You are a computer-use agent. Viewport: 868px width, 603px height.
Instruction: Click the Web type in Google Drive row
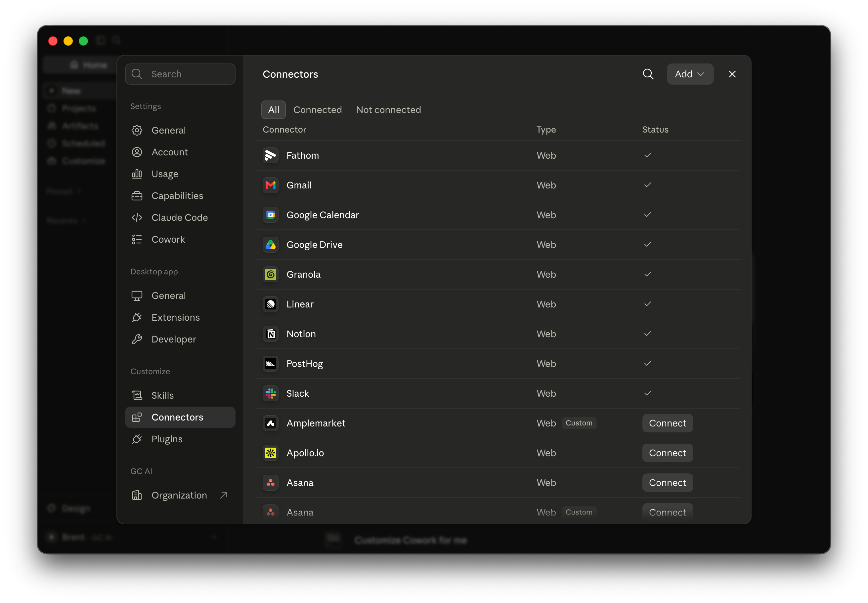tap(546, 245)
